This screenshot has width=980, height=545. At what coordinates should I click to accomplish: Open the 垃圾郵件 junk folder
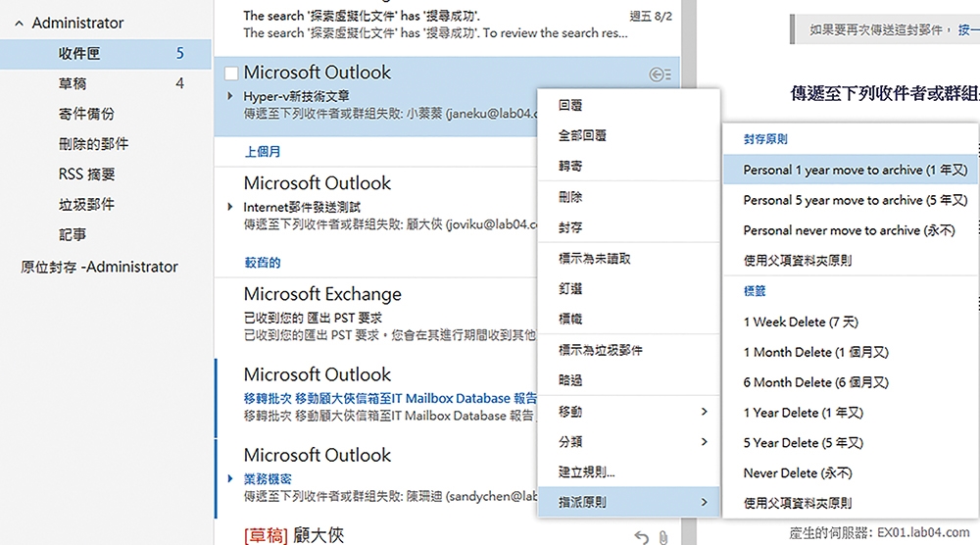pos(106,204)
